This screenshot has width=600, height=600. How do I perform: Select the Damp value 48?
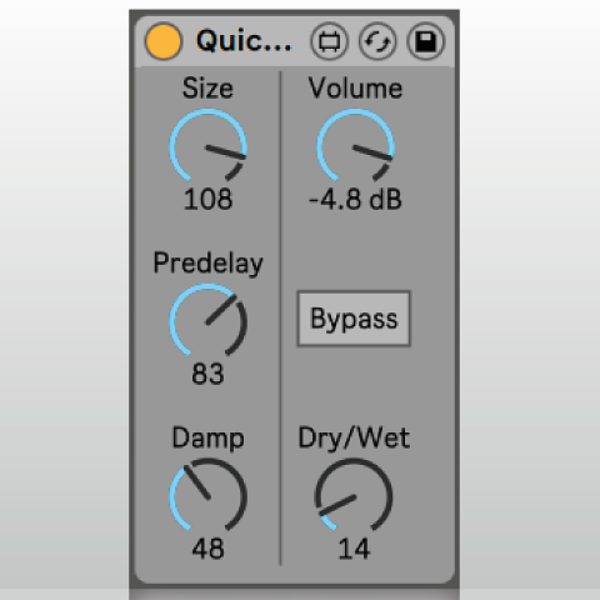tap(208, 549)
